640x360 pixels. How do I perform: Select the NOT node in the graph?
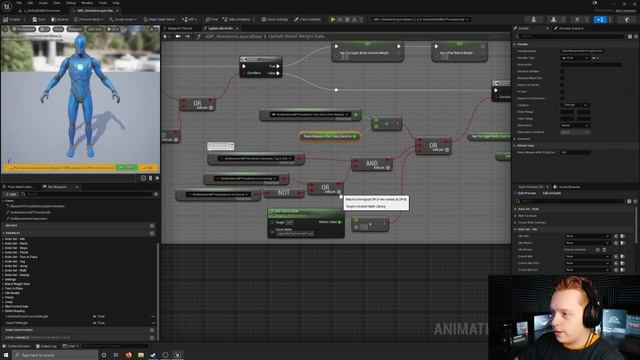pyautogui.click(x=284, y=193)
